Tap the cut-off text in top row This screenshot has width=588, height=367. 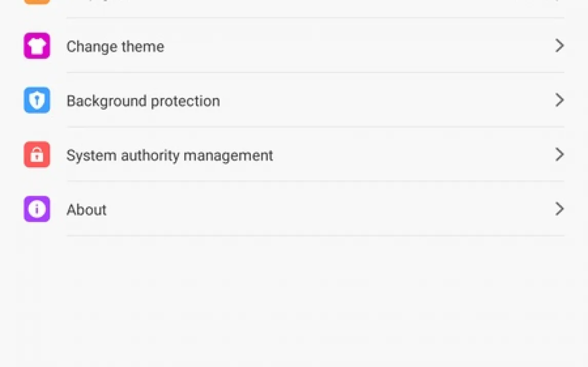click(x=97, y=2)
